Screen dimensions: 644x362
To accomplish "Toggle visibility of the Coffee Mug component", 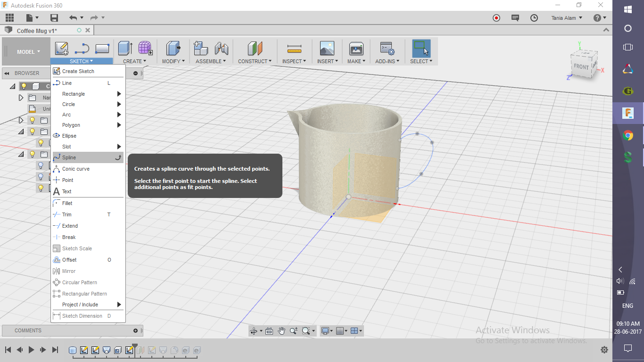I will click(x=24, y=86).
